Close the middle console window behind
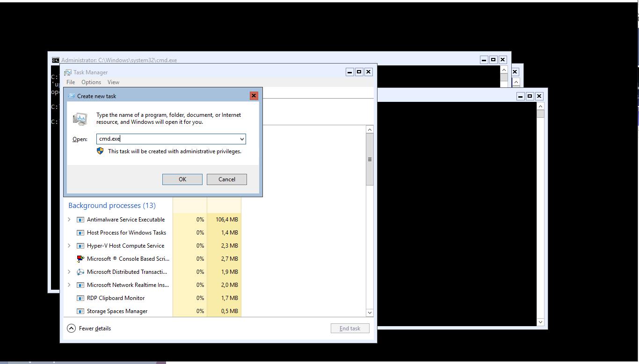This screenshot has width=639, height=364. 515,72
